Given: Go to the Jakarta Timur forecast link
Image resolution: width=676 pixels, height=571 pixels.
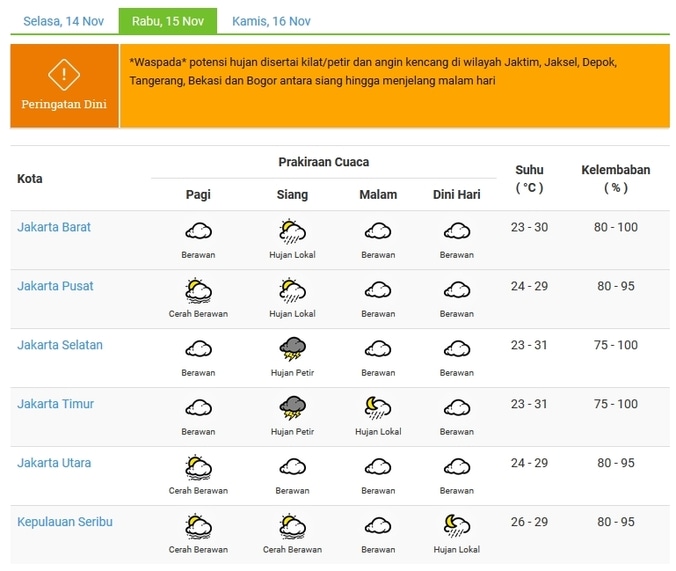Looking at the screenshot, I should coord(56,404).
